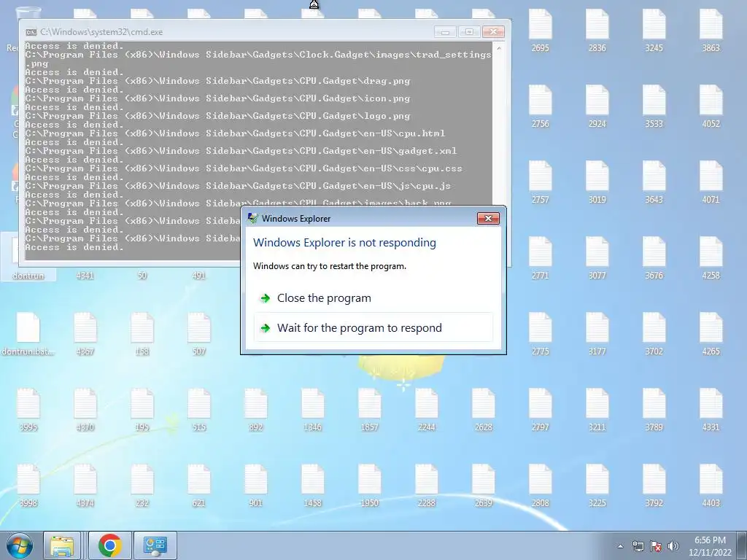The image size is (747, 560).
Task: Show hidden system tray icons
Action: coord(620,546)
